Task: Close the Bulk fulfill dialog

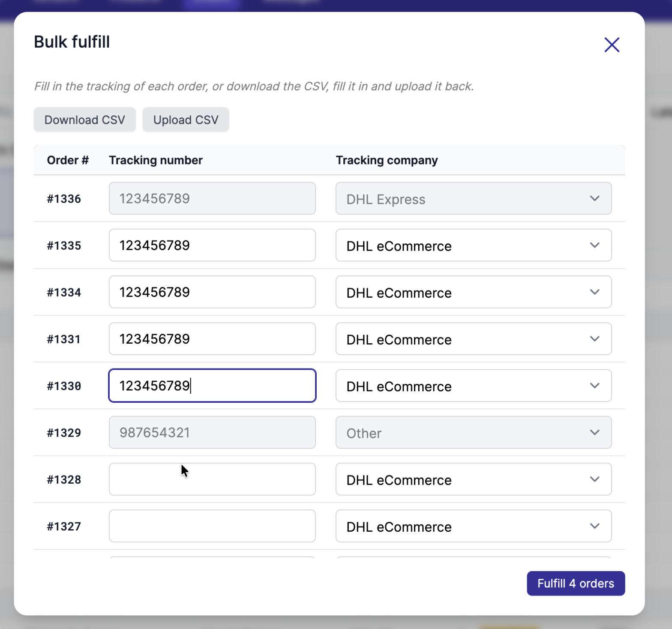Action: click(x=612, y=45)
